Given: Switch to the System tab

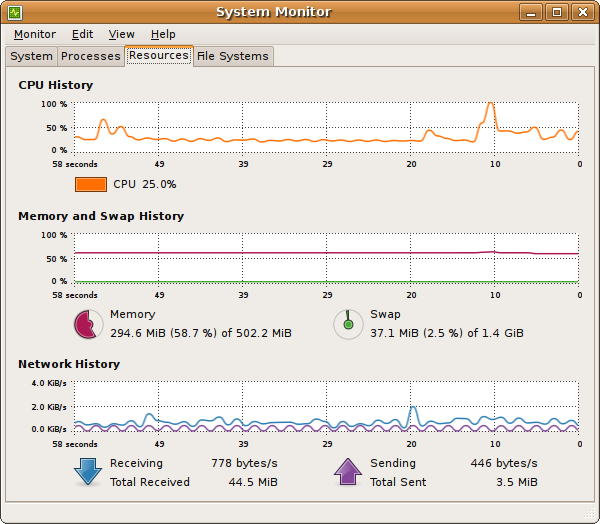Looking at the screenshot, I should pos(31,56).
